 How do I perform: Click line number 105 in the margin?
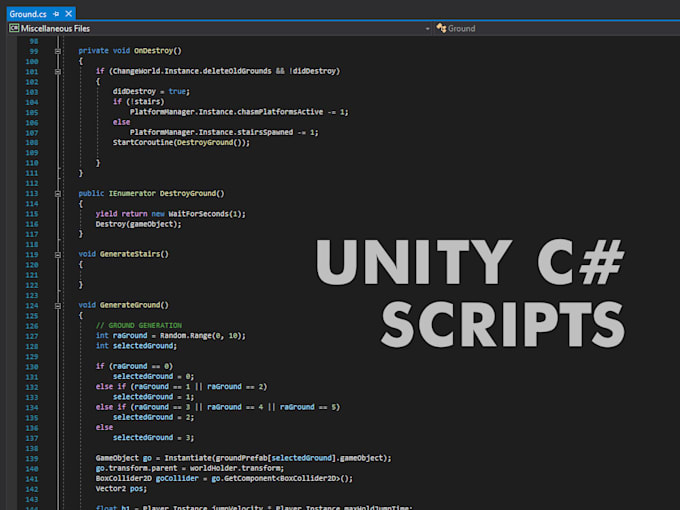coord(32,112)
